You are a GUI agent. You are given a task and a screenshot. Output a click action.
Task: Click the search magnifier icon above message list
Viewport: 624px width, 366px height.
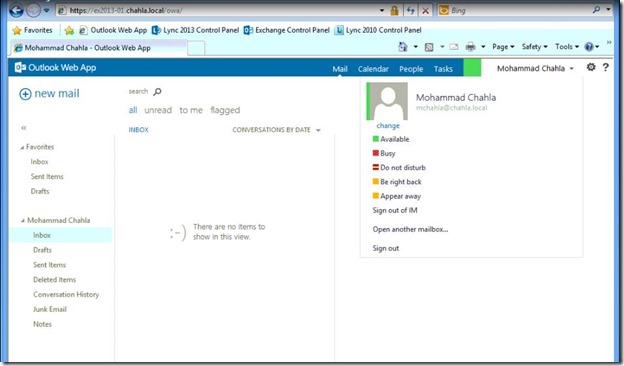tap(157, 92)
